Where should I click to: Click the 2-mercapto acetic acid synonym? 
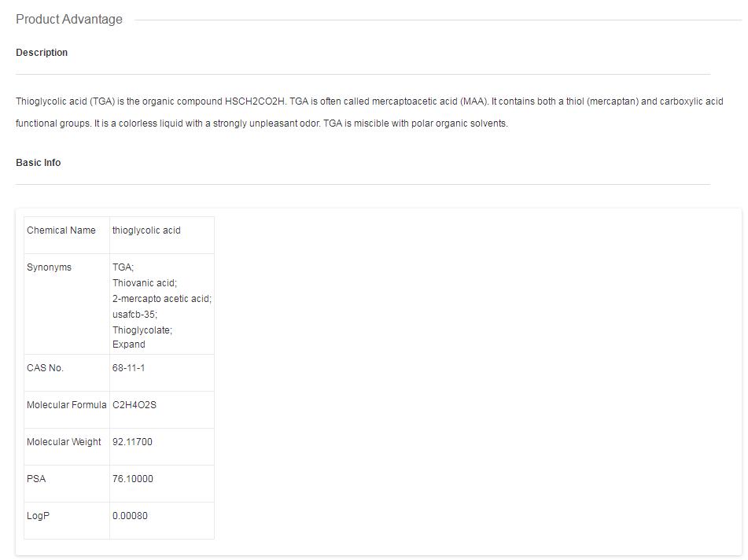click(162, 299)
